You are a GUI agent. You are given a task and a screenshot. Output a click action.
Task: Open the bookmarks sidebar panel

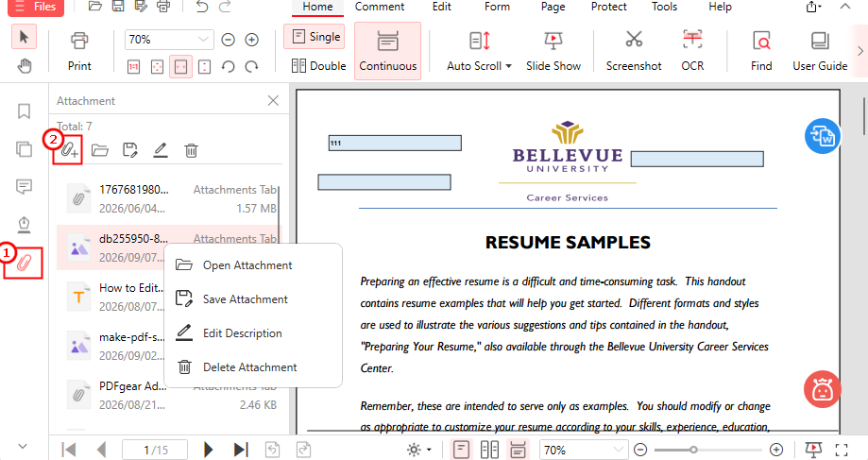click(24, 111)
